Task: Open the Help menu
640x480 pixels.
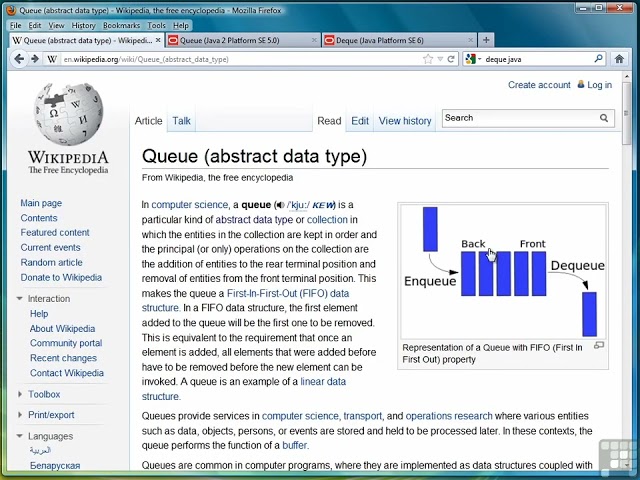Action: coord(181,25)
